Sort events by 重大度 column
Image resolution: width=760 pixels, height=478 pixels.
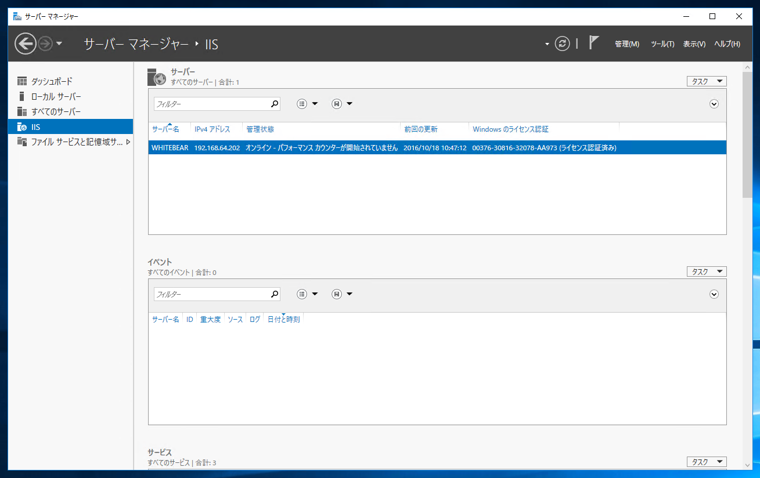(x=210, y=319)
